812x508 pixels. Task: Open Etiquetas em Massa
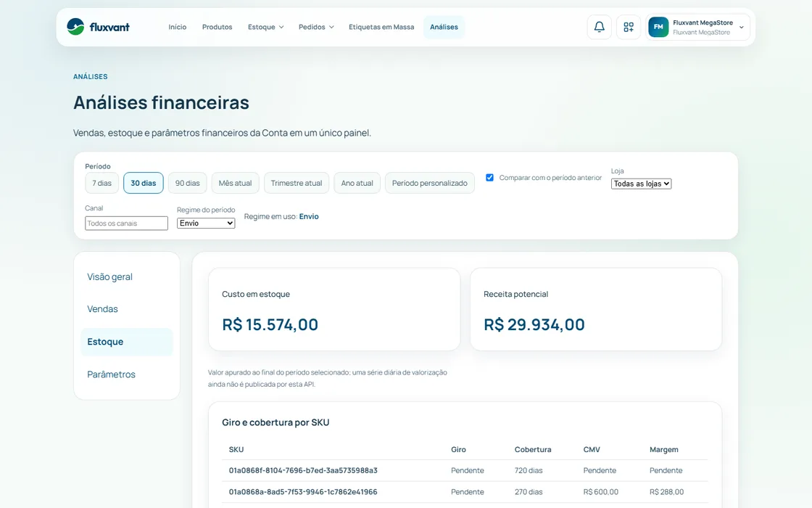click(x=381, y=27)
